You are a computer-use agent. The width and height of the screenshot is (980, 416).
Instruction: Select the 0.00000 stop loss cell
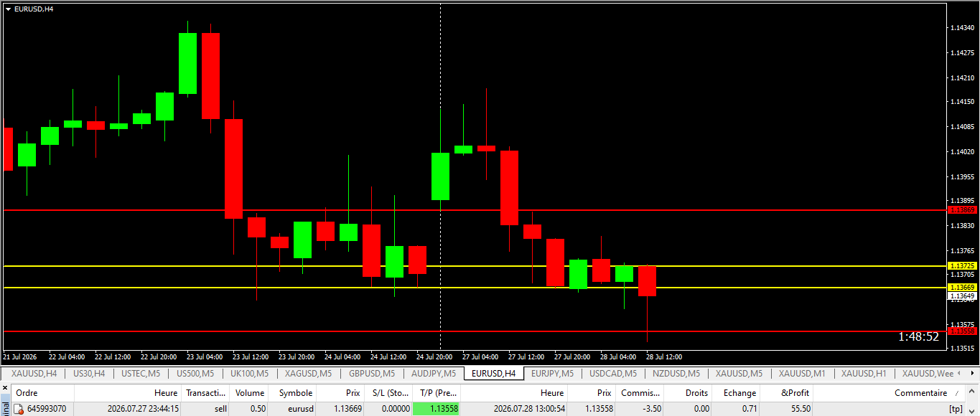pyautogui.click(x=388, y=409)
